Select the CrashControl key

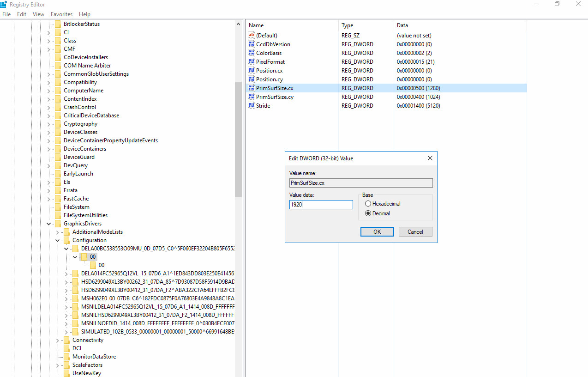pos(80,107)
